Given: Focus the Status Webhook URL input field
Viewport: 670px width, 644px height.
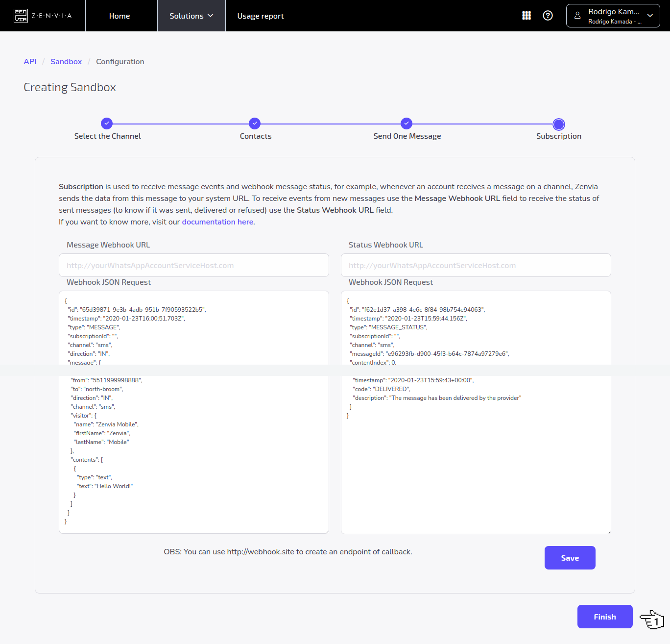Looking at the screenshot, I should tap(476, 265).
